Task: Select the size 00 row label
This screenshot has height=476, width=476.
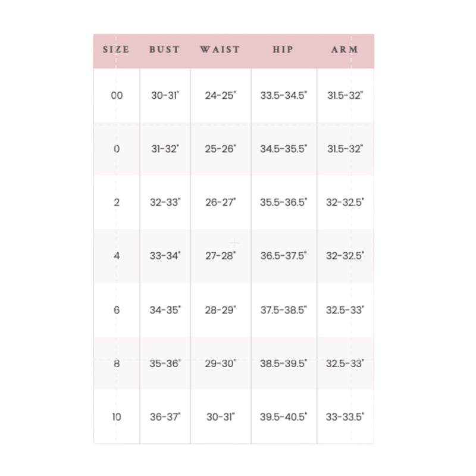Action: click(117, 96)
